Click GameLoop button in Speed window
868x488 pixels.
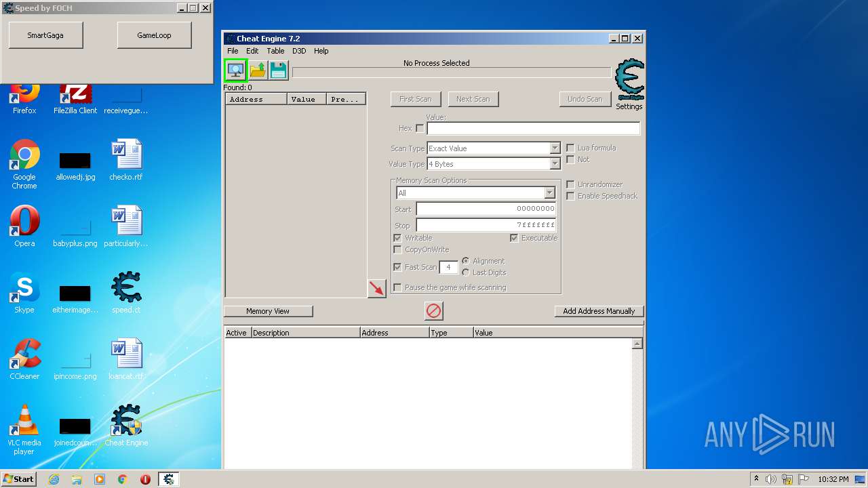[x=154, y=35]
